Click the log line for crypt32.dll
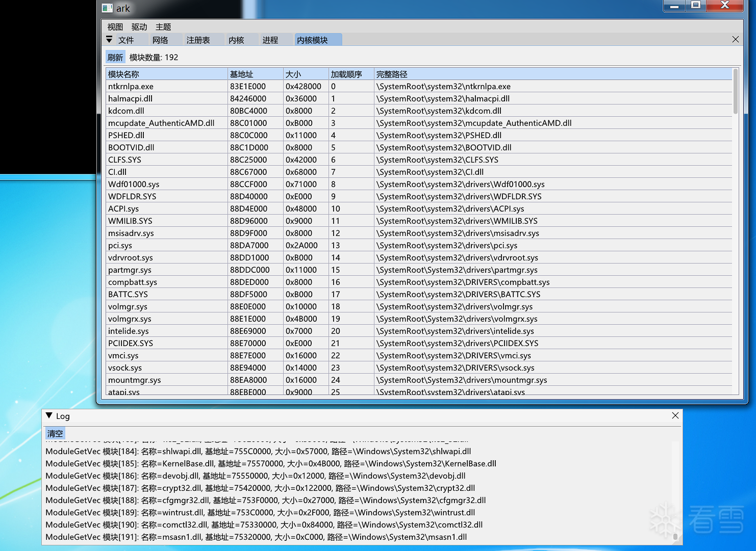The height and width of the screenshot is (551, 756). tap(260, 488)
